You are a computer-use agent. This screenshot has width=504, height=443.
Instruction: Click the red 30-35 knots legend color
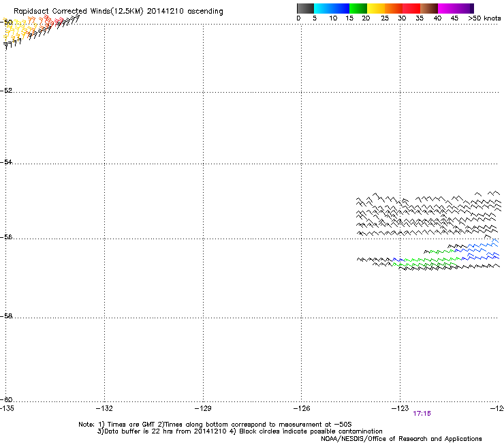(411, 8)
